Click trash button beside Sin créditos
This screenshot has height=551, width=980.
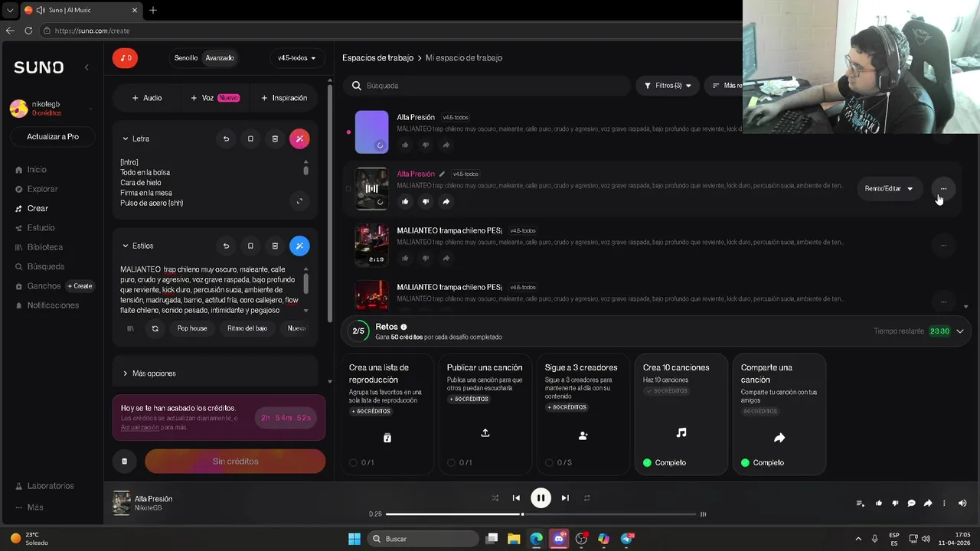coord(124,461)
